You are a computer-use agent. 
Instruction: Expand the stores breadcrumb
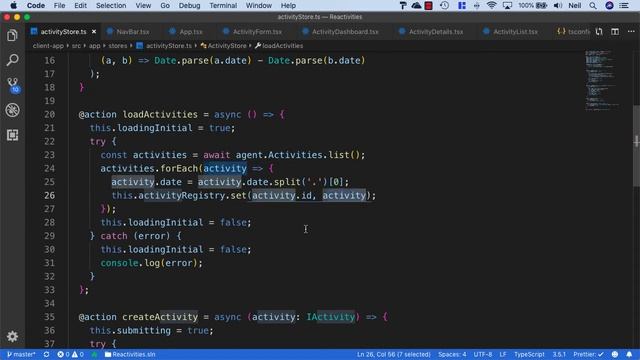[x=118, y=46]
